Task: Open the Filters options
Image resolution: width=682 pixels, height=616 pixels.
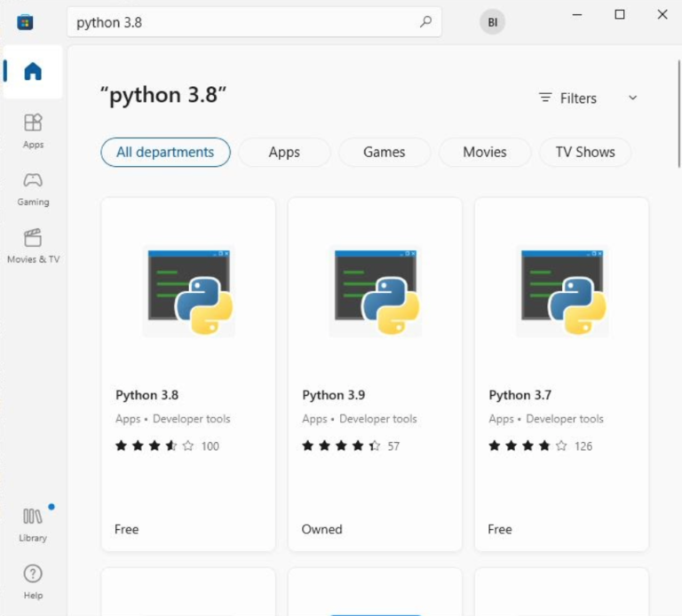Action: 568,98
